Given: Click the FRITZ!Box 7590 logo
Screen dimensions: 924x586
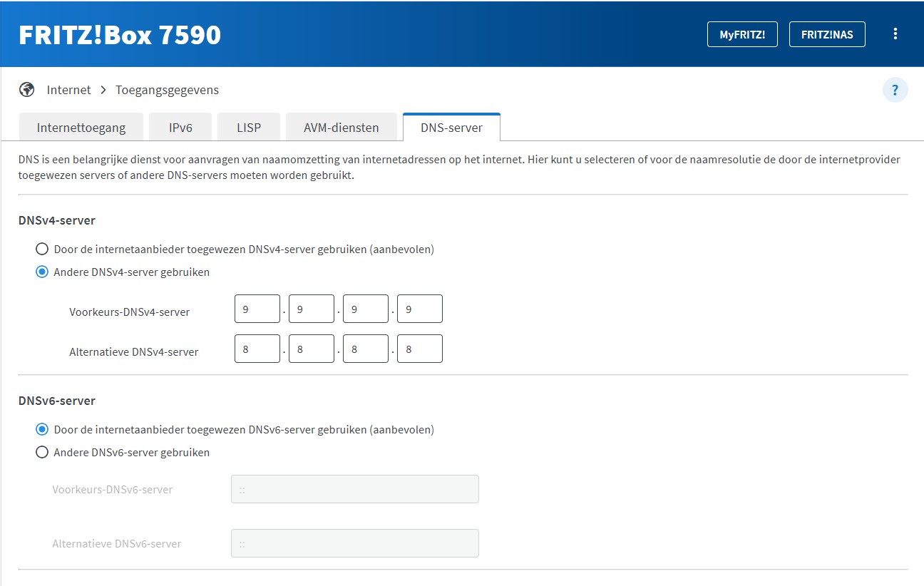Looking at the screenshot, I should coord(120,35).
